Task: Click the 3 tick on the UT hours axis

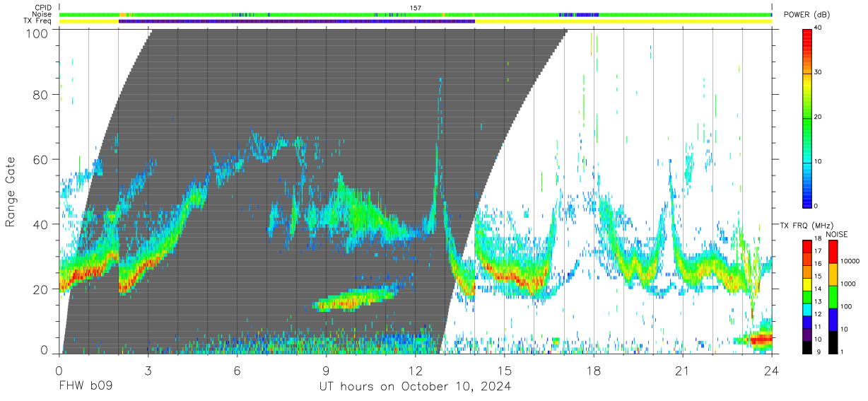Action: 148,371
